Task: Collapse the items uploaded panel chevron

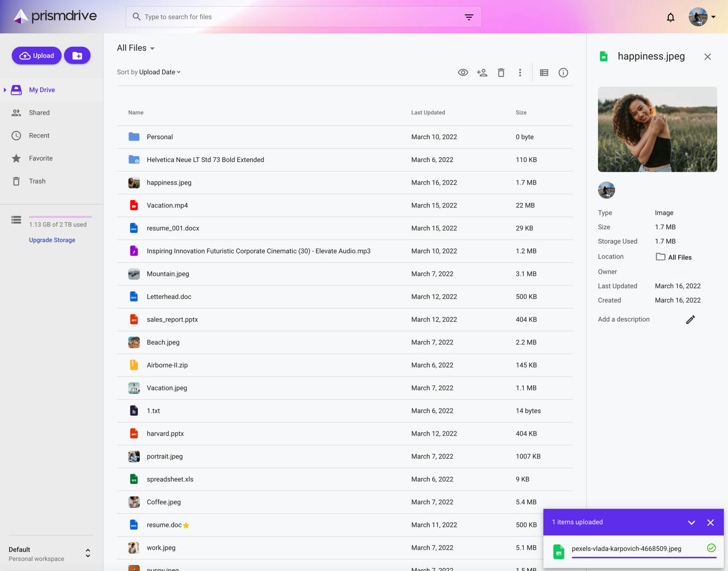Action: (691, 522)
